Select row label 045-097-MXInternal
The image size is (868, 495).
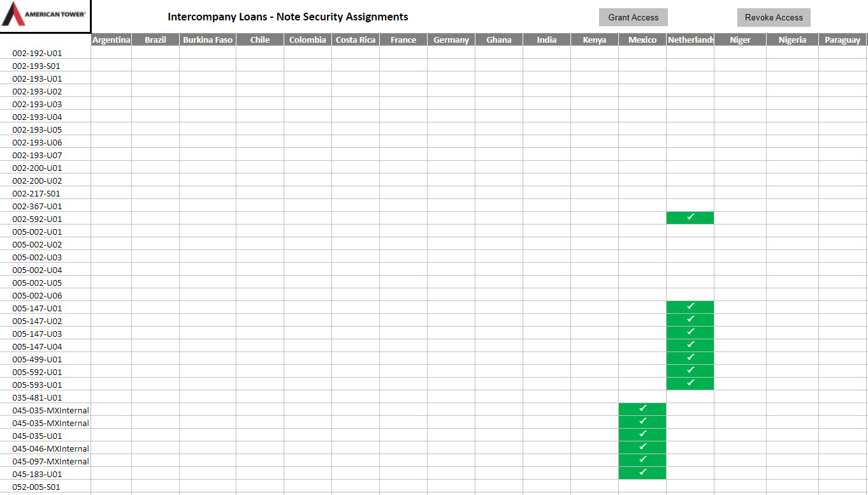(50, 461)
